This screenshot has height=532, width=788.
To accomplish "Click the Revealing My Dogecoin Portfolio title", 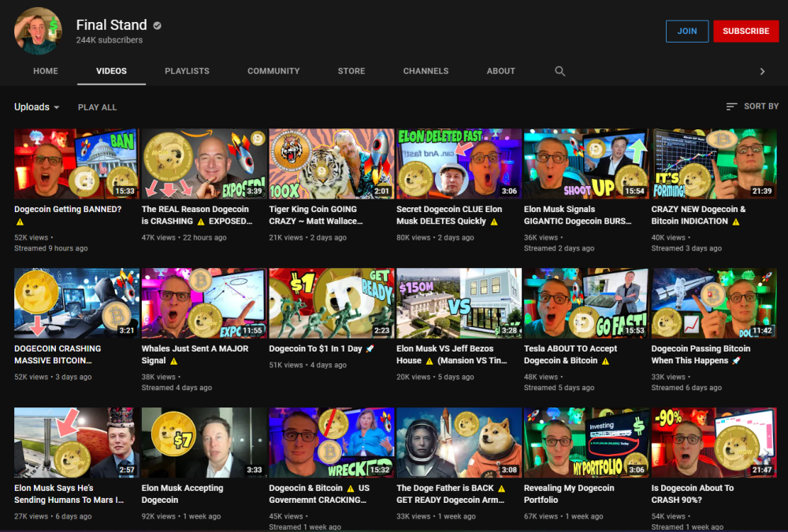I will (569, 494).
